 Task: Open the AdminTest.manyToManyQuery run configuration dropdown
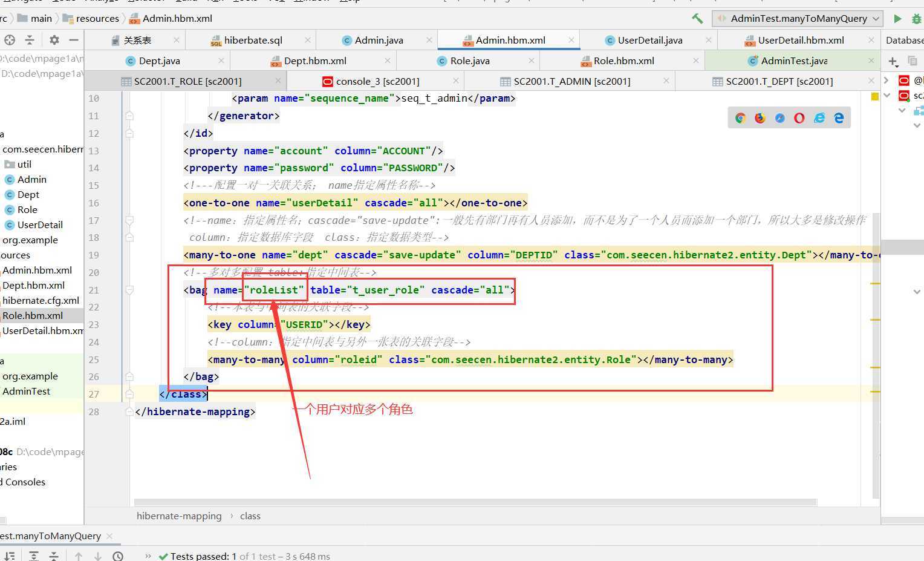(x=798, y=18)
